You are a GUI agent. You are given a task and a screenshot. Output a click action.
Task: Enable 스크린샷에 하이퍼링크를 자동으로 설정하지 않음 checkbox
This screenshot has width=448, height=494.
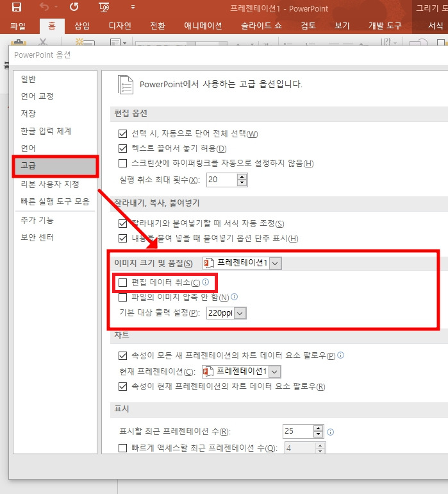(123, 163)
